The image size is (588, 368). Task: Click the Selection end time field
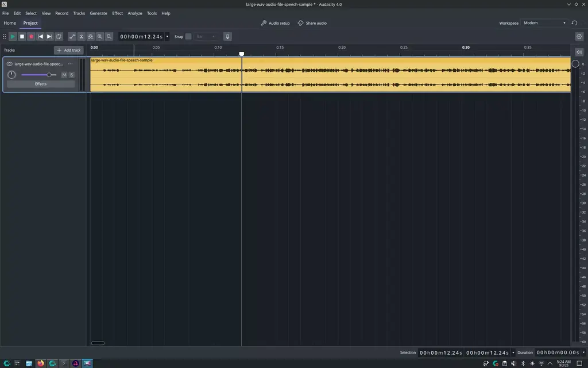click(487, 352)
